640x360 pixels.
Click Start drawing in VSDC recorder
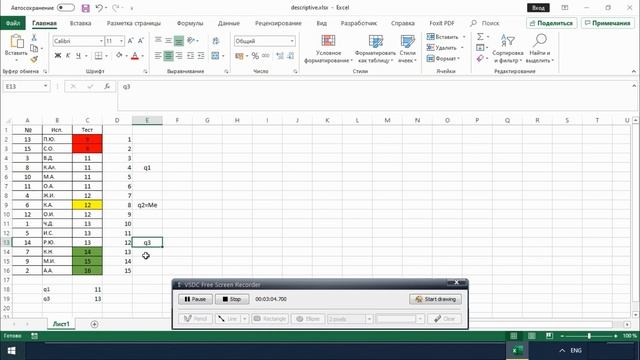coord(436,299)
